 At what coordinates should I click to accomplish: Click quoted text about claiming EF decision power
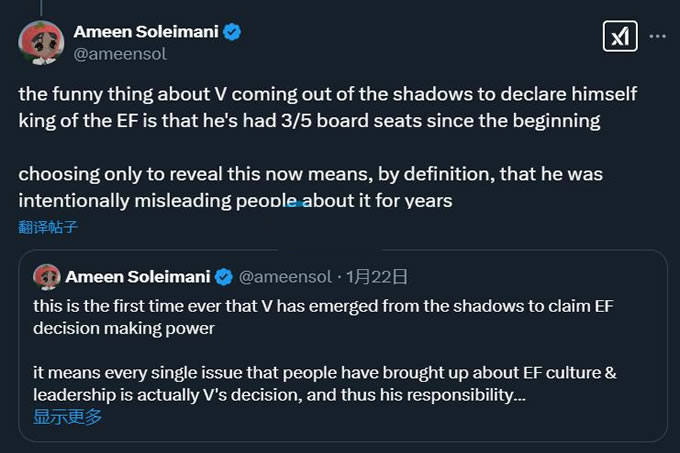(318, 317)
